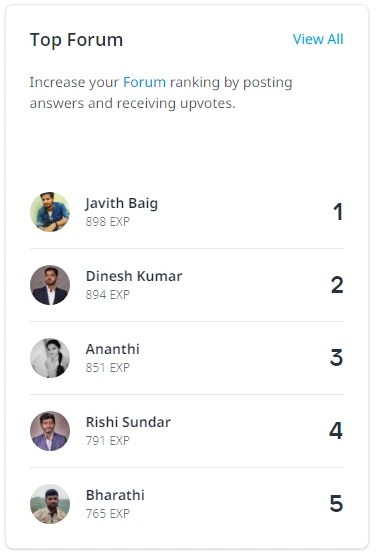The height and width of the screenshot is (553, 378).
Task: Open the View All leaderboard link
Action: (x=318, y=39)
